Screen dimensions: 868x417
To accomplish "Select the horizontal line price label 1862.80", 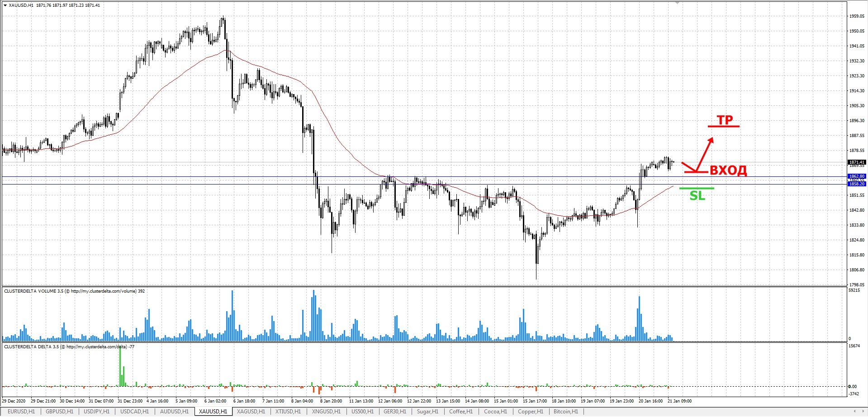I will coord(857,176).
